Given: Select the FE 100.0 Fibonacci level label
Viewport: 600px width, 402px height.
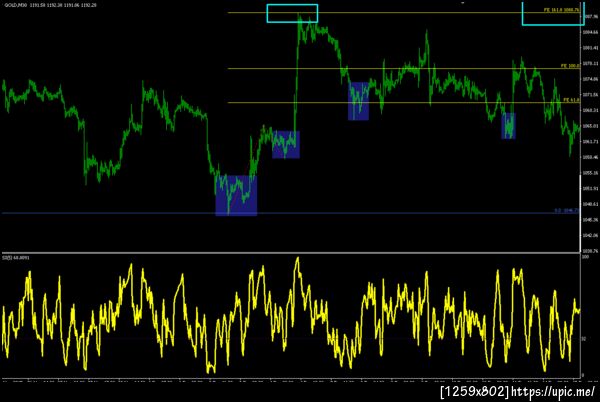Looking at the screenshot, I should coord(570,66).
